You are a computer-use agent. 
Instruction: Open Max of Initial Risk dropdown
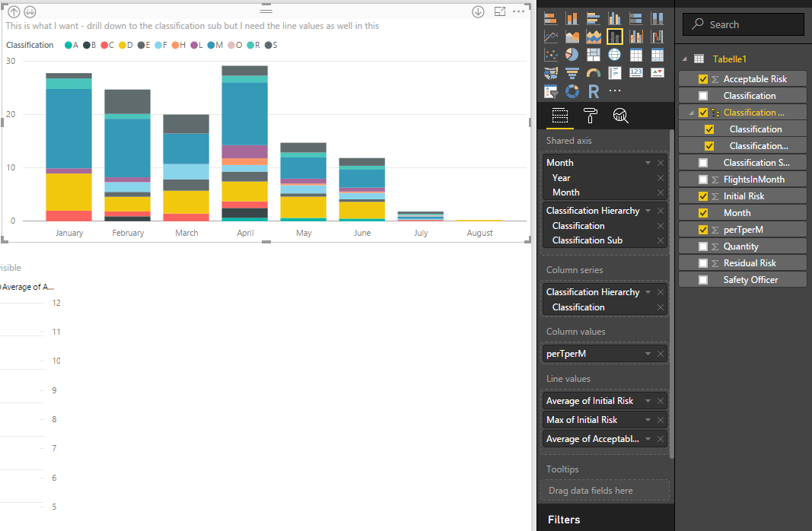[x=648, y=420]
